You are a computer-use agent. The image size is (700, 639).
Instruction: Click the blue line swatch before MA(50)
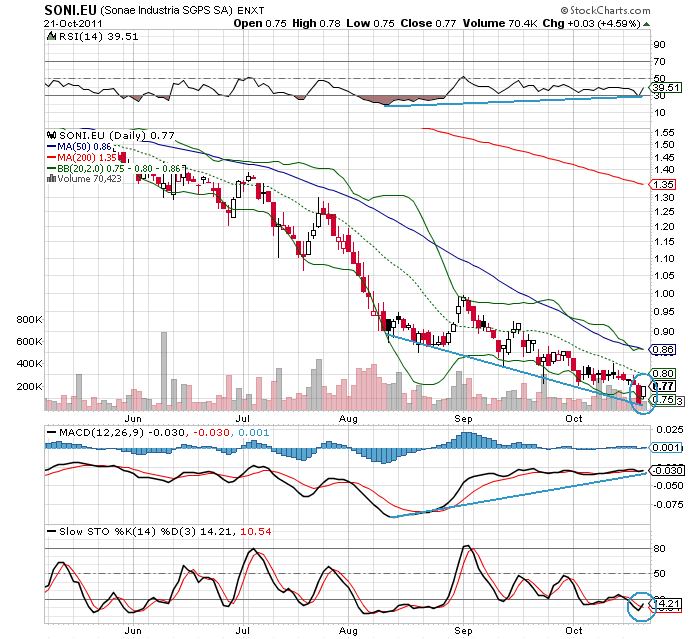click(51, 146)
